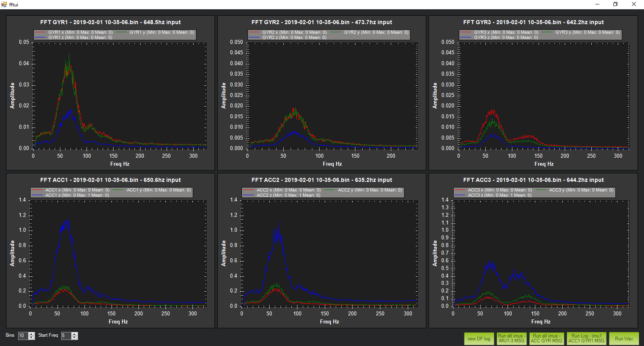Screen dimensions: 644x346
Task: Click ACC2 y legend entry
Action: click(x=363, y=190)
